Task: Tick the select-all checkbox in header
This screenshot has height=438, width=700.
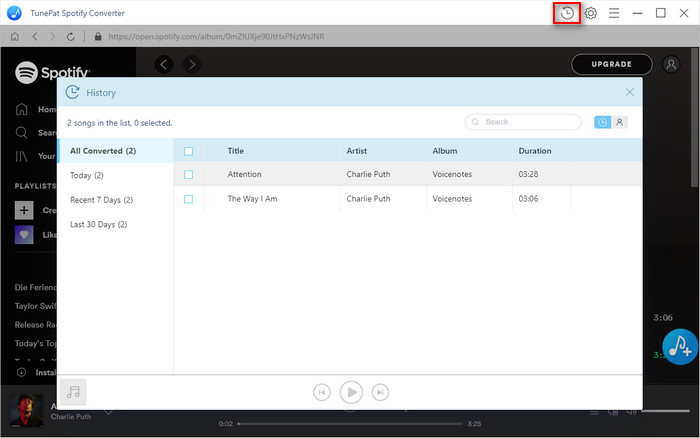Action: (188, 151)
